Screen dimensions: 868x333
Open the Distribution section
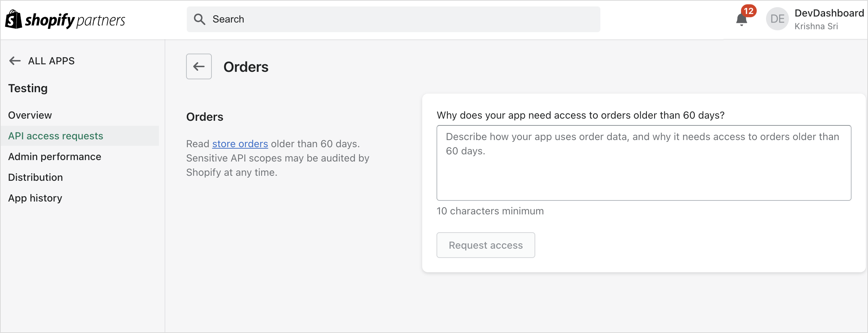click(x=35, y=177)
